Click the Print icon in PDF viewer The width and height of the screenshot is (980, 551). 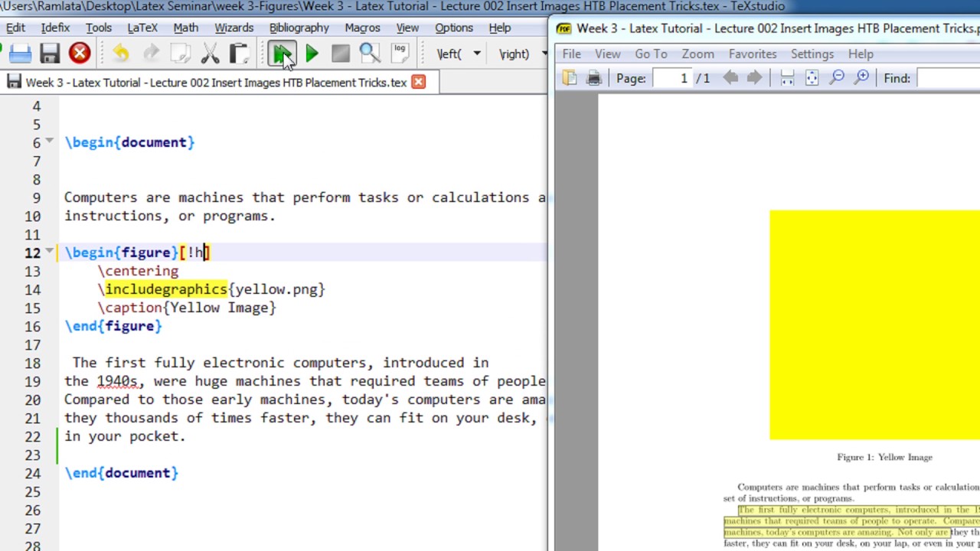click(593, 77)
